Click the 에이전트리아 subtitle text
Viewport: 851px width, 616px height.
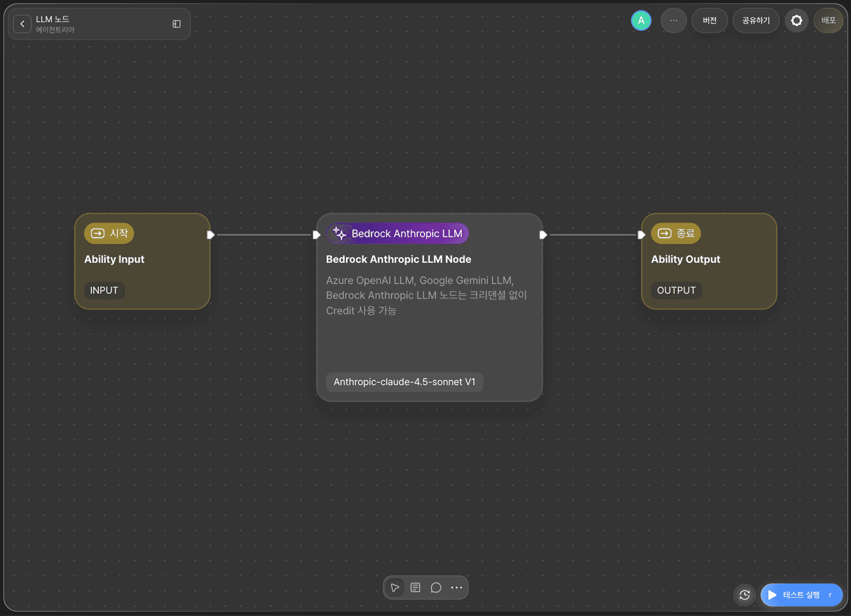coord(55,30)
